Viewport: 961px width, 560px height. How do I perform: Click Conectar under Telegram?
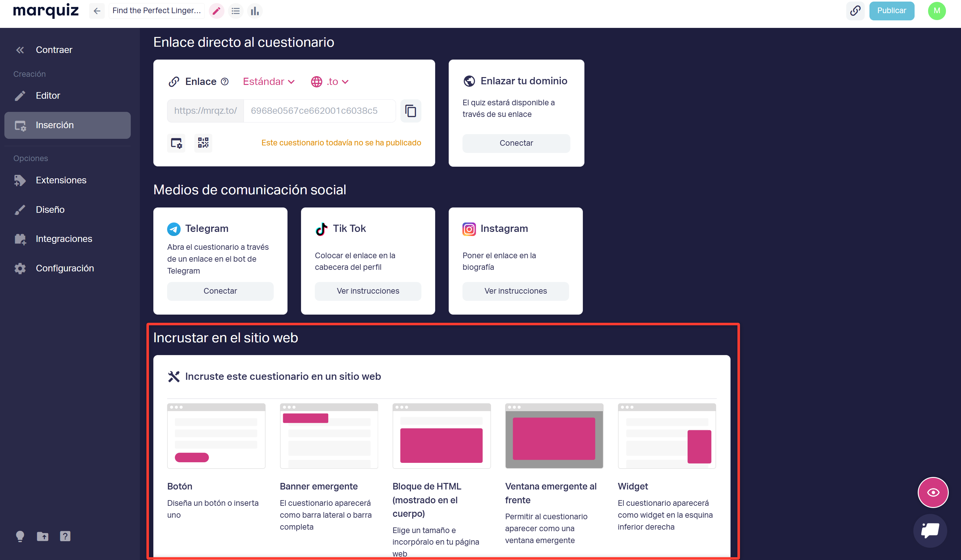coord(220,291)
